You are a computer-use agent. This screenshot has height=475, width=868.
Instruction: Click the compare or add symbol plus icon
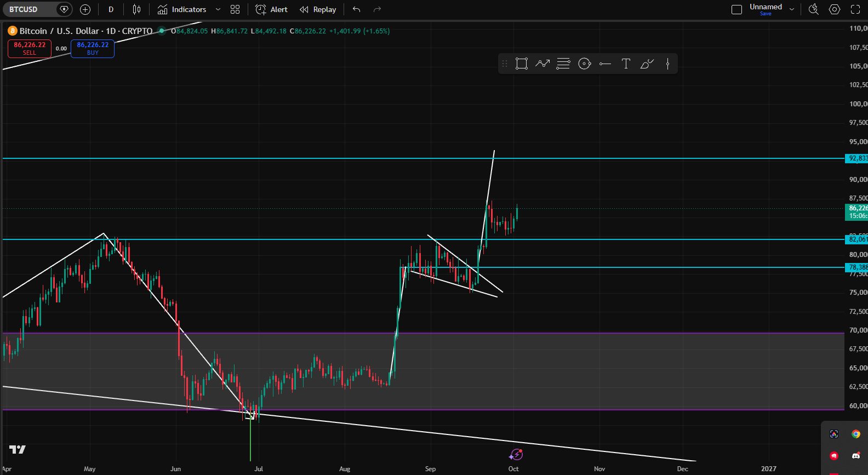[x=85, y=9]
